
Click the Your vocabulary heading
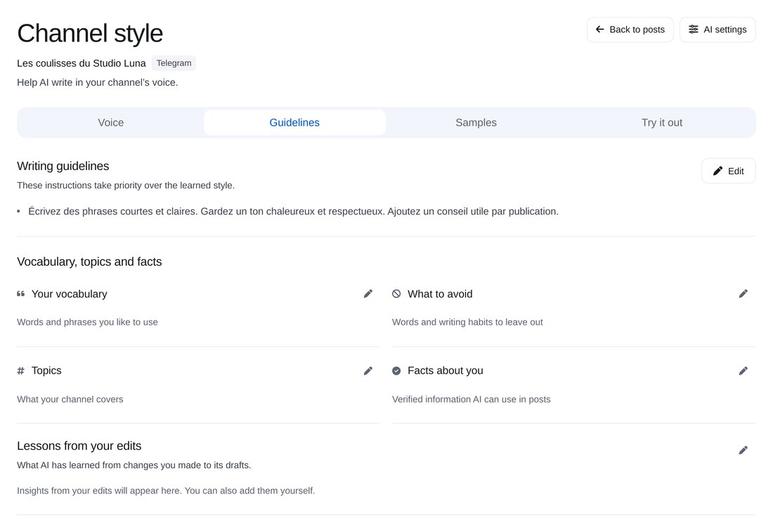(69, 294)
